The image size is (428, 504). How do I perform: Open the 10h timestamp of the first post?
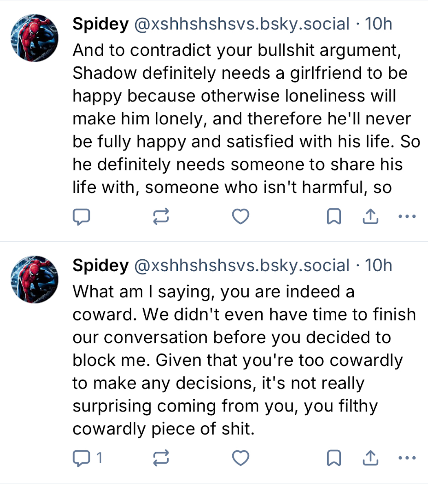[378, 24]
